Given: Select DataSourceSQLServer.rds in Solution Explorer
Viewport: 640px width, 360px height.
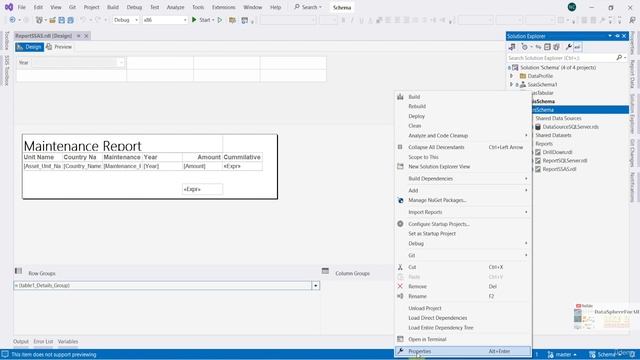Looking at the screenshot, I should tap(571, 127).
